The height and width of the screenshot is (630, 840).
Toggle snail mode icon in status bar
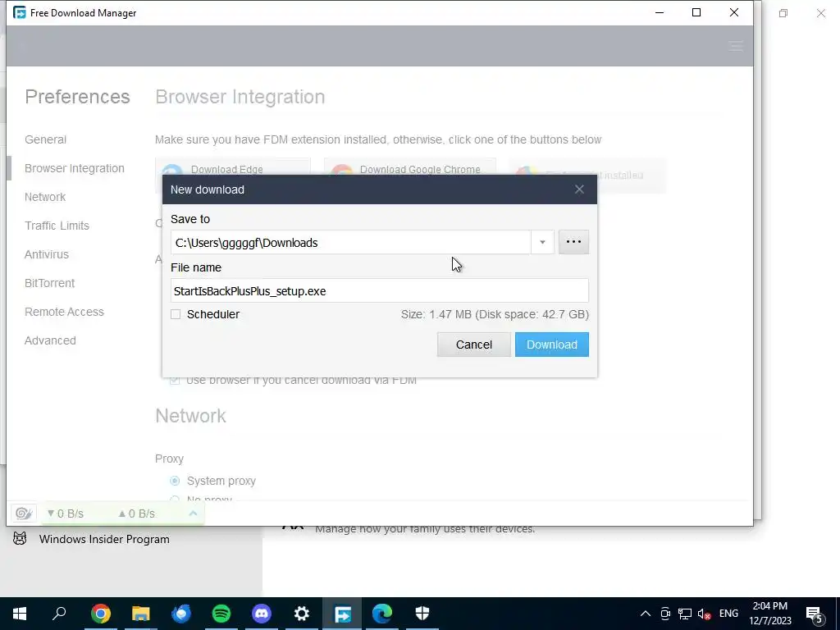[23, 514]
